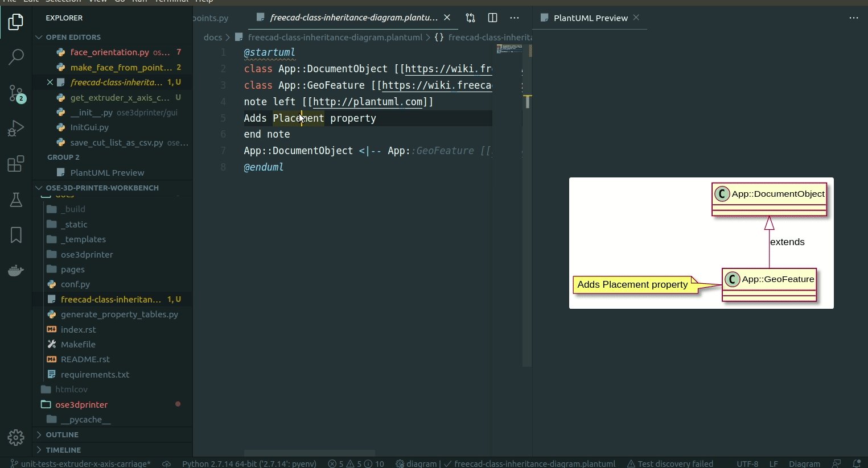The height and width of the screenshot is (468, 868).
Task: Close freecad-class-inherita file in Open Editors list
Action: [50, 82]
